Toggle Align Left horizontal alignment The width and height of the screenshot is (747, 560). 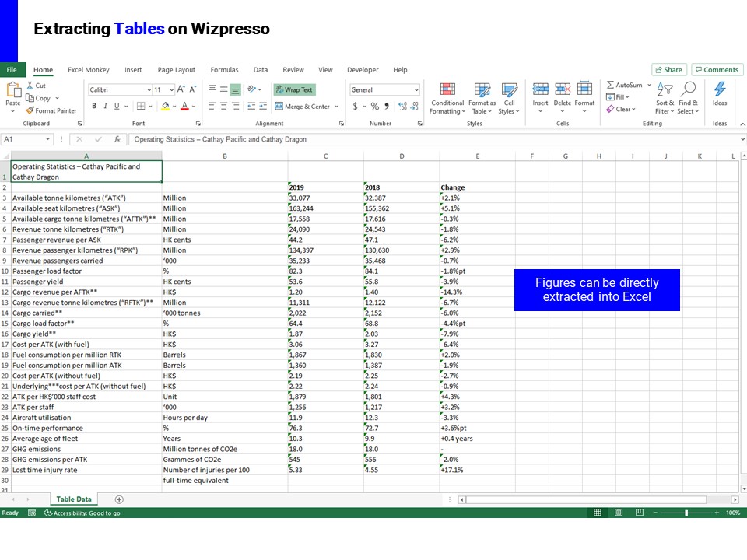(212, 107)
